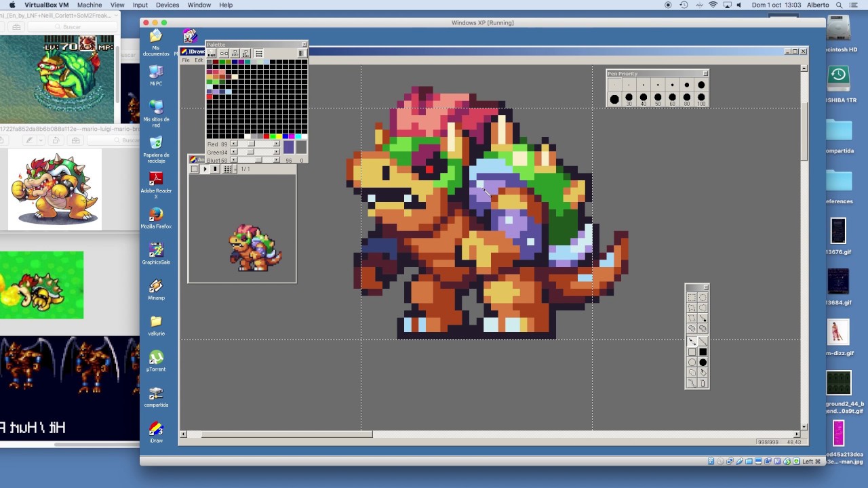
Task: Open the valkyrie folder icon
Action: tap(156, 325)
